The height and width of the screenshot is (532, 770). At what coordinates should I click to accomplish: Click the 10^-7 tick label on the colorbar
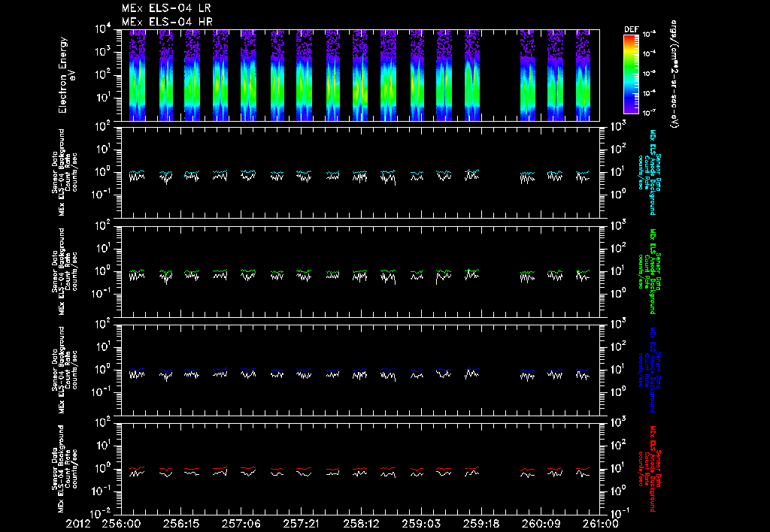pos(649,113)
